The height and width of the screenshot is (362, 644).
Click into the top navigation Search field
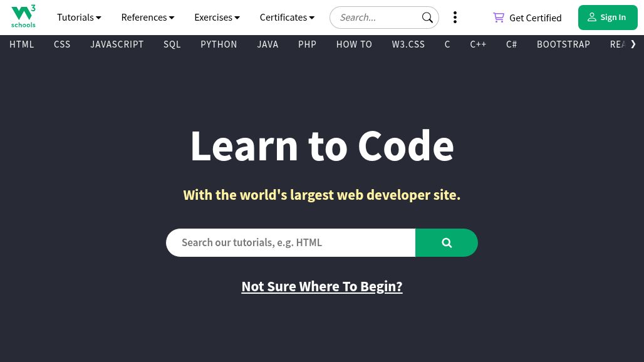377,18
